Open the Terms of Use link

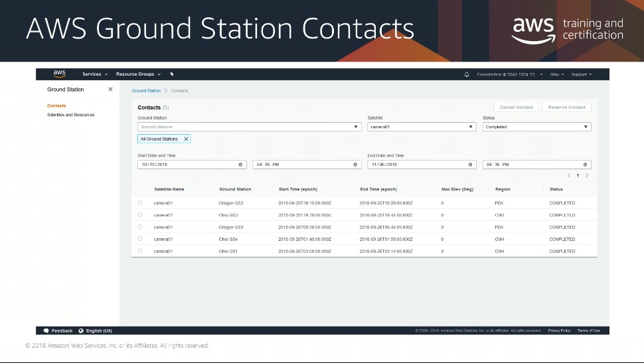[x=588, y=330]
